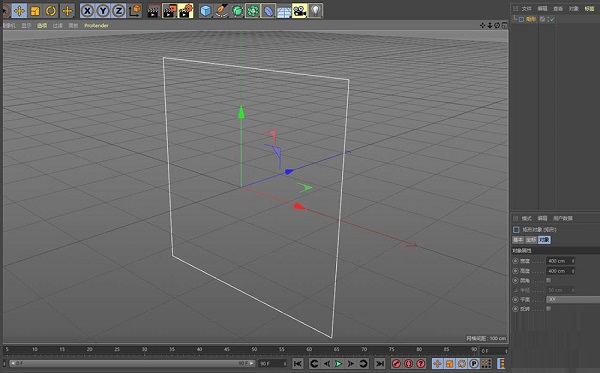
Task: Open the 标签 menu in Object Manager
Action: pos(589,8)
